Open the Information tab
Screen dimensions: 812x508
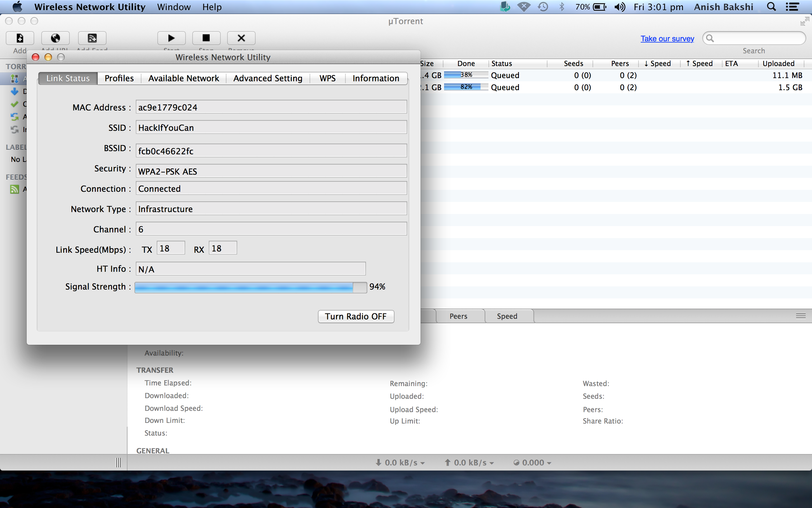(x=376, y=78)
